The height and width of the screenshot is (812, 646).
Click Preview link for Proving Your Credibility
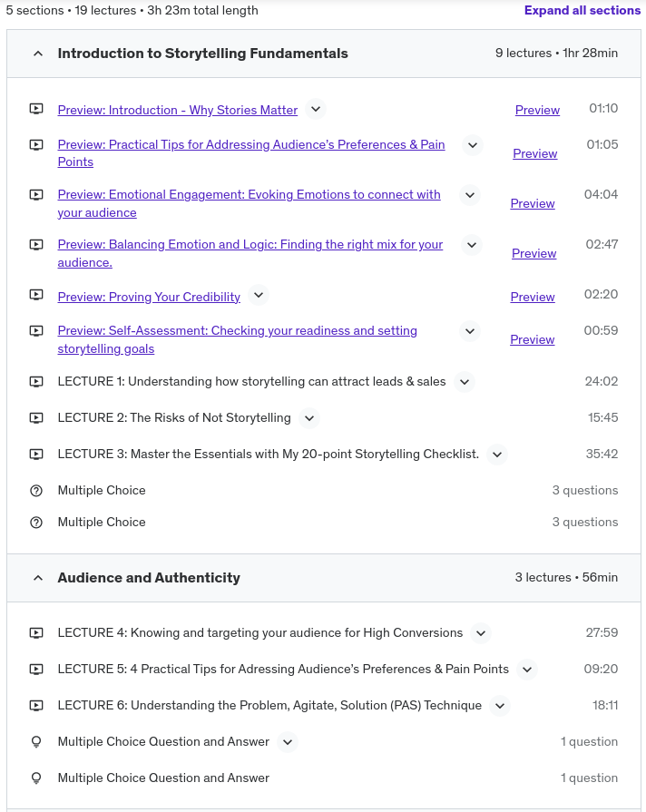pyautogui.click(x=533, y=297)
